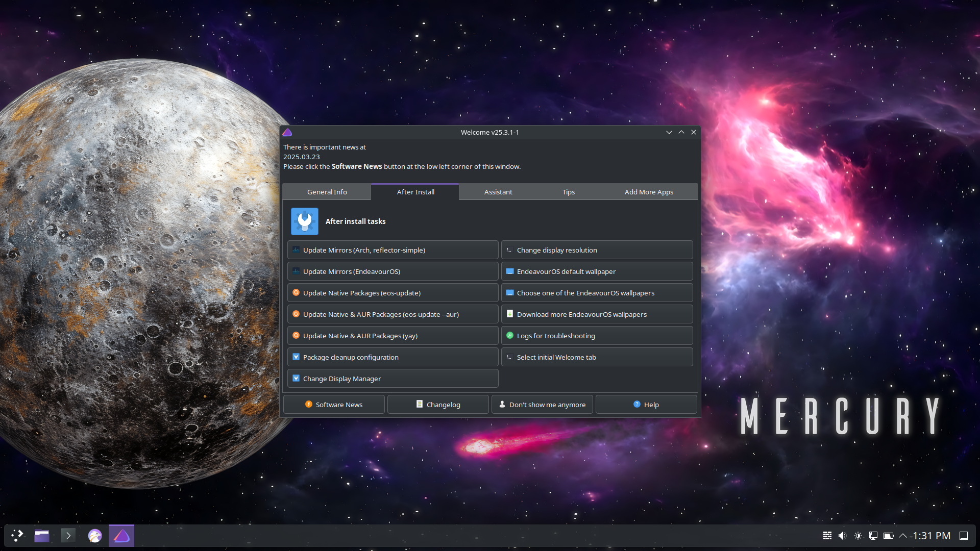The width and height of the screenshot is (980, 551).
Task: Switch to the Tips tab
Action: [x=568, y=192]
